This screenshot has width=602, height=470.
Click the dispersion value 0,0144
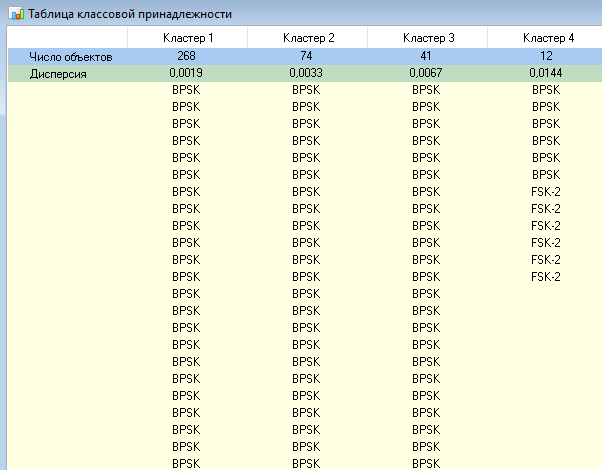pyautogui.click(x=546, y=73)
